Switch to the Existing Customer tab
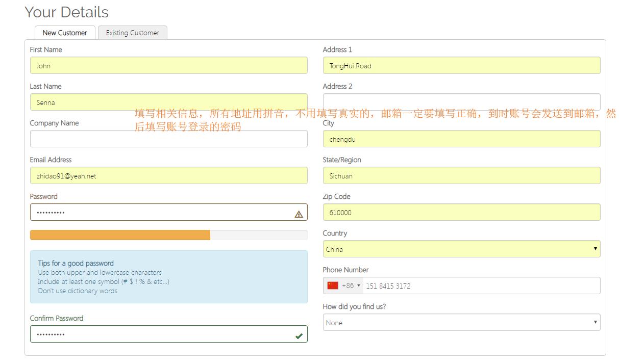 (x=132, y=33)
